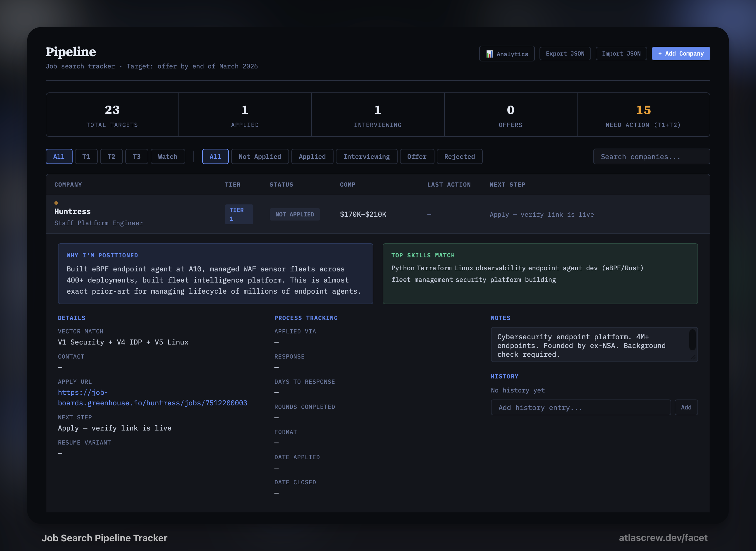Click the NOT APPLIED status badge
The height and width of the screenshot is (551, 756).
pyautogui.click(x=294, y=214)
